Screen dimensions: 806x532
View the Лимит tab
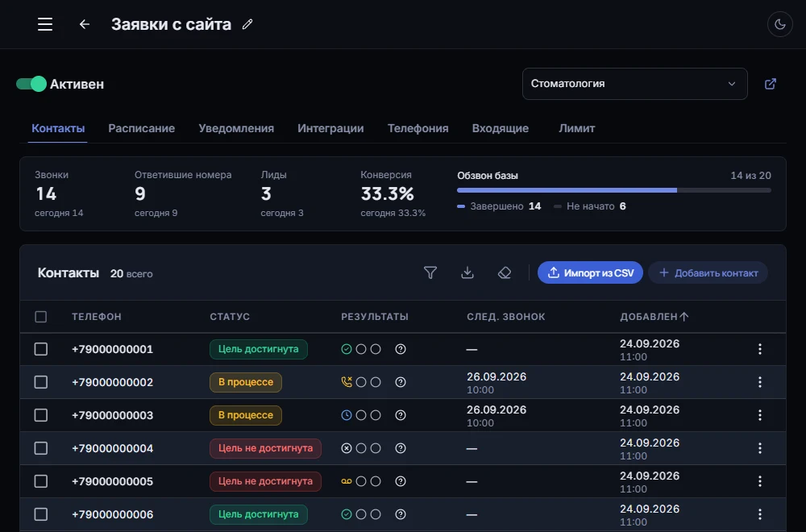click(577, 128)
